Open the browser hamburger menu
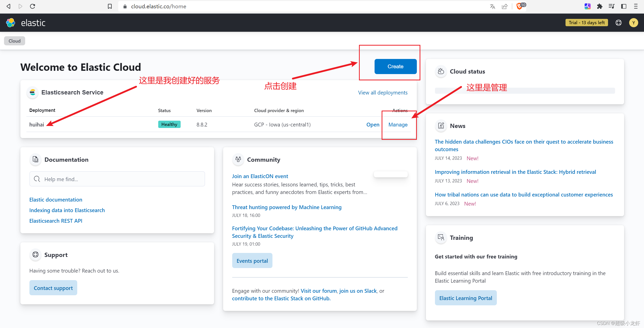Image resolution: width=644 pixels, height=328 pixels. click(636, 6)
